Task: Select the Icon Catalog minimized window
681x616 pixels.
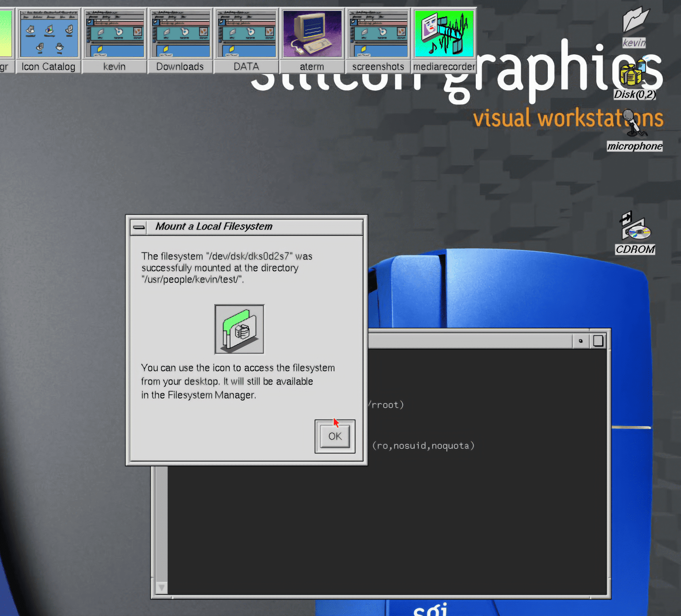Action: pos(48,40)
